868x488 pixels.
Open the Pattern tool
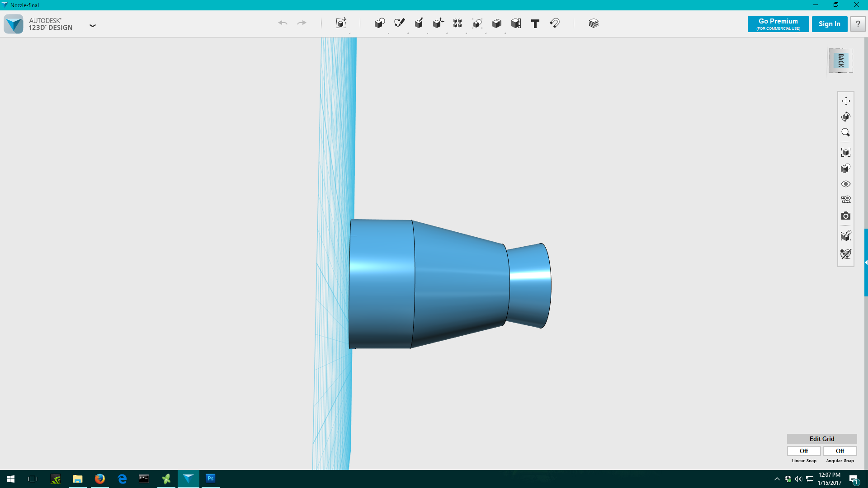click(457, 23)
